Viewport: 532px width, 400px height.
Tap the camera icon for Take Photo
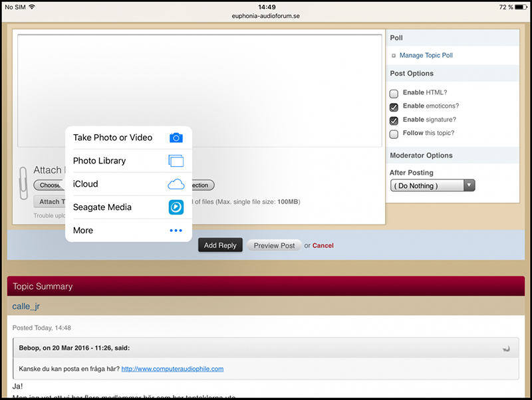(x=176, y=138)
